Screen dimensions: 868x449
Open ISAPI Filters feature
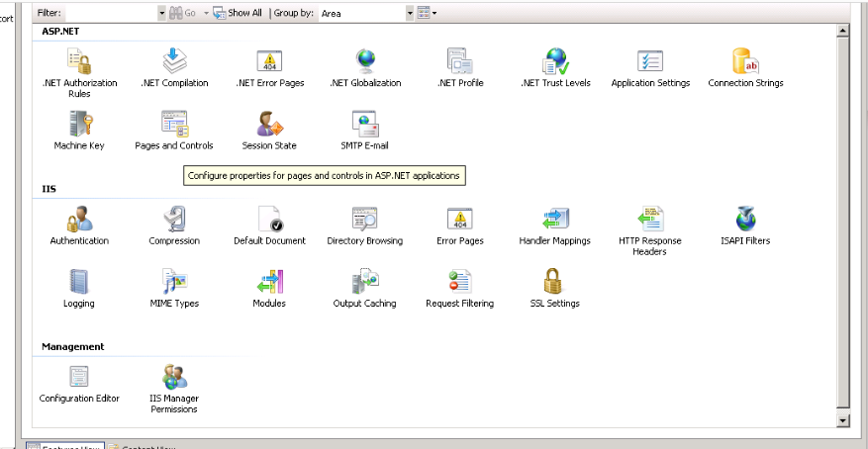coord(745,225)
